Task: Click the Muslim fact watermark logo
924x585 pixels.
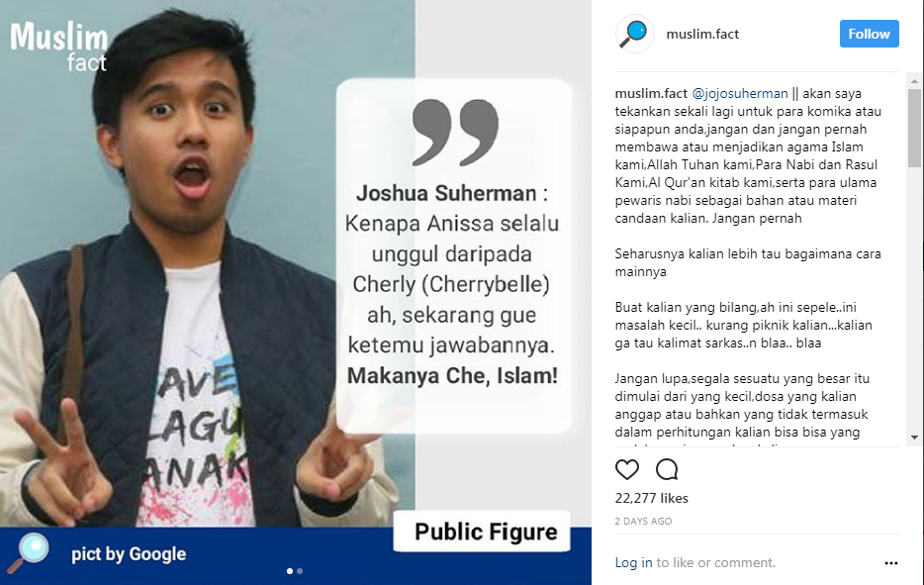Action: point(59,46)
